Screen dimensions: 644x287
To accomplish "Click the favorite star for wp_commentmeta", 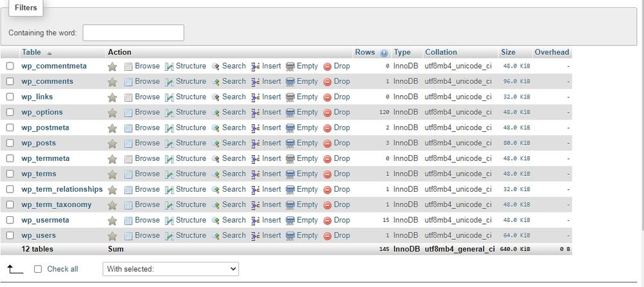I will [x=112, y=66].
